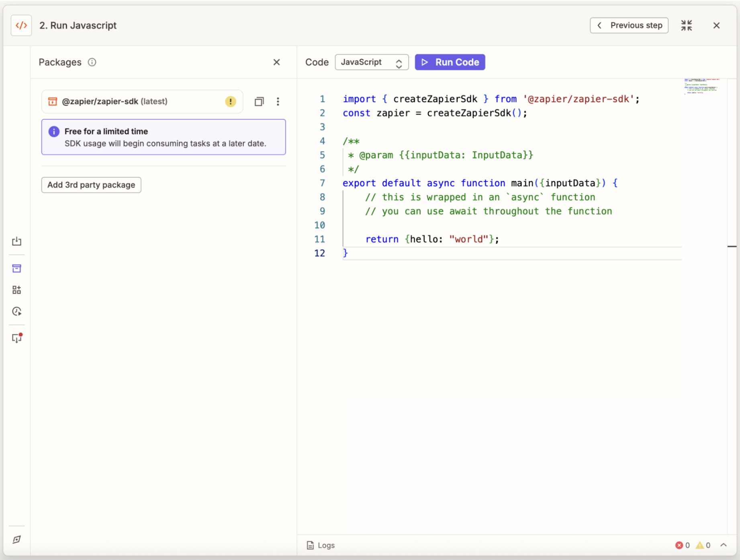The width and height of the screenshot is (740, 560).
Task: Add a 3rd party package
Action: point(91,185)
